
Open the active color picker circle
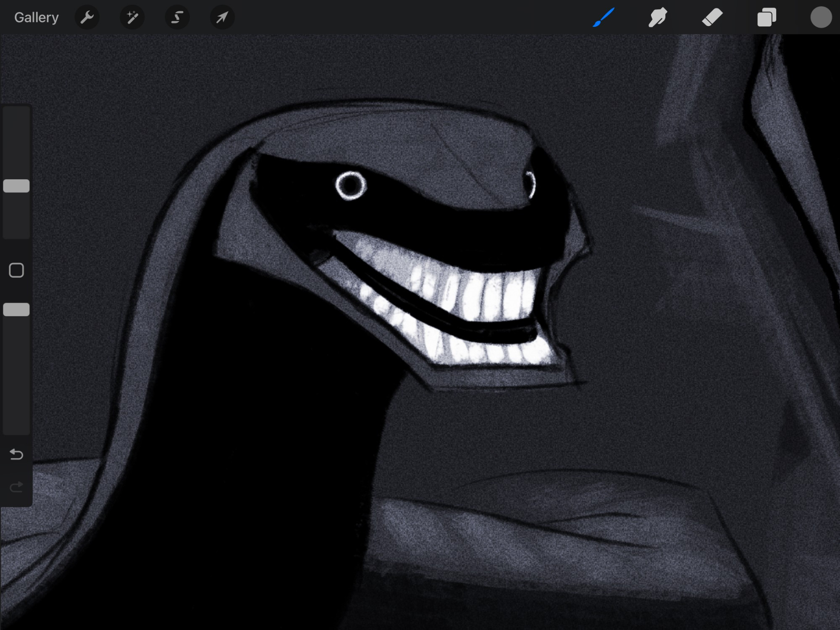(821, 17)
